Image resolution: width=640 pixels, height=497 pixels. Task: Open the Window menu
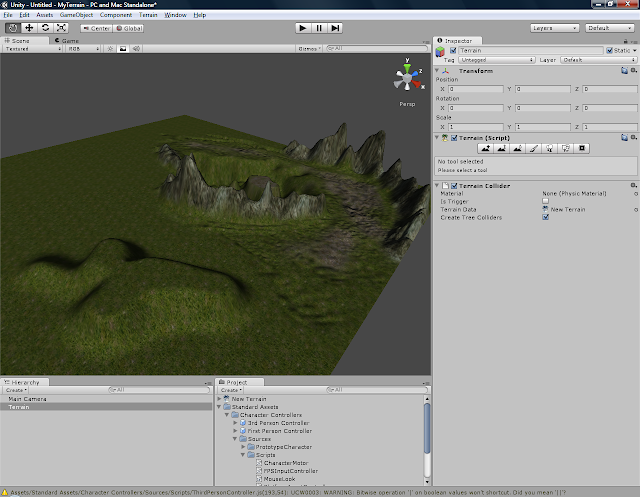pos(175,15)
